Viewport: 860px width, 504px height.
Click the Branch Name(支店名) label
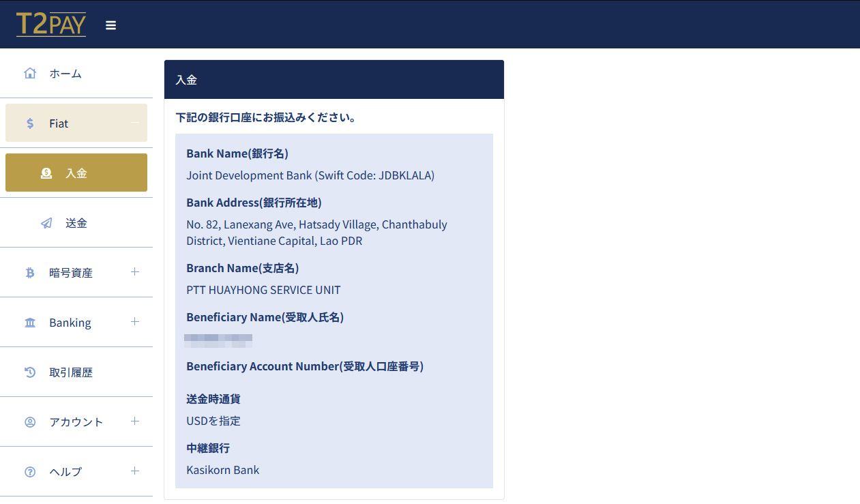click(x=243, y=268)
